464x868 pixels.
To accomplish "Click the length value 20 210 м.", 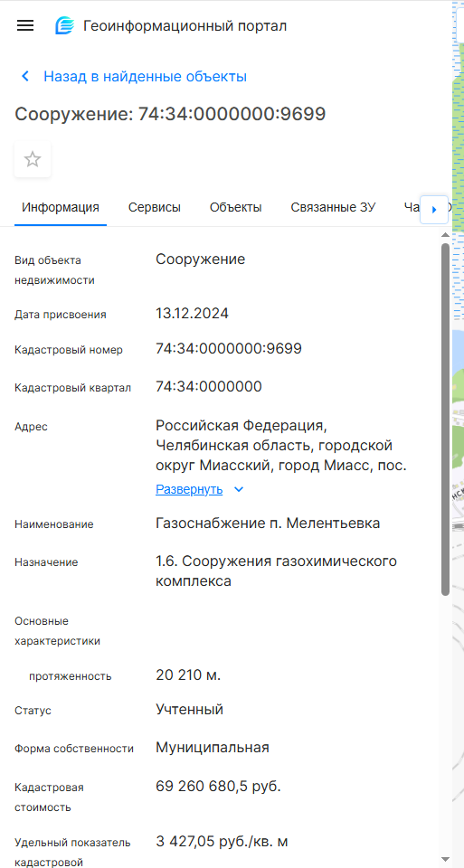I will point(188,675).
